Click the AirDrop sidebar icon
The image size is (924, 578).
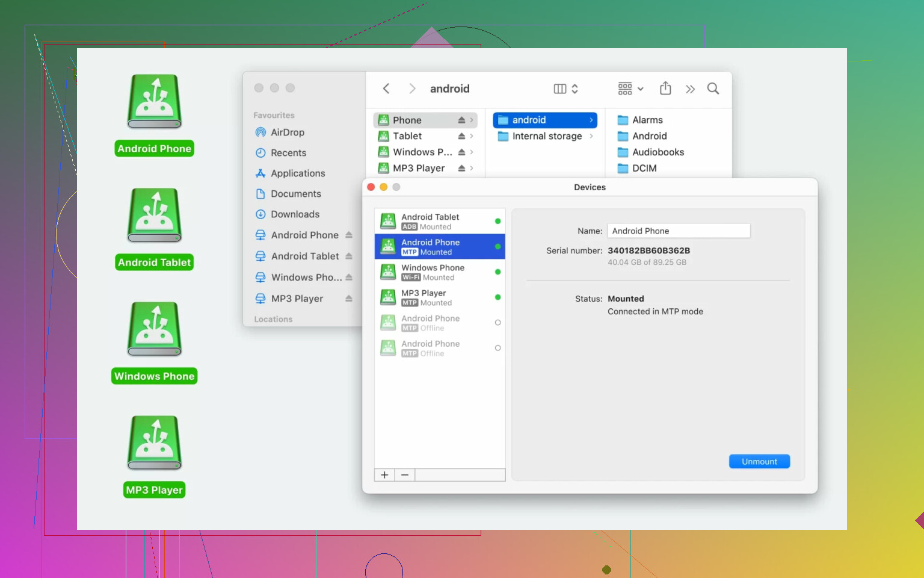[x=260, y=132]
